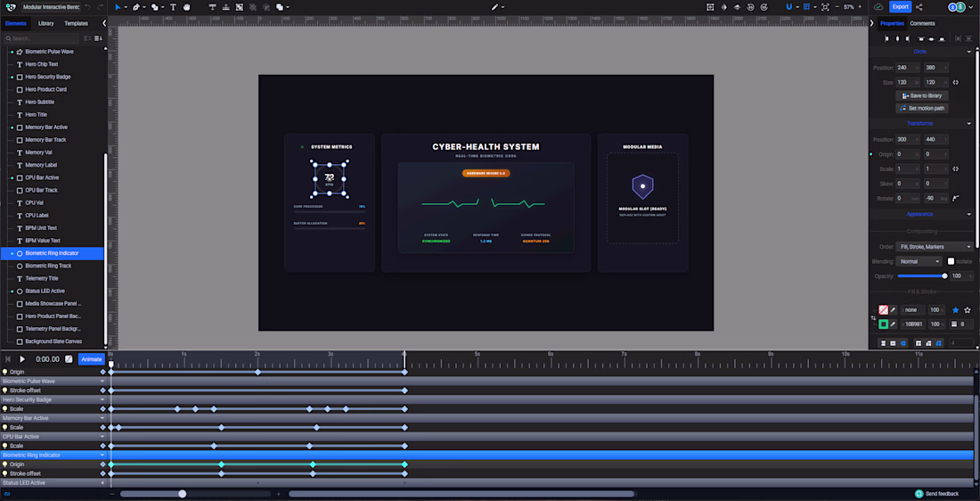Toggle the snapping magnet option
This screenshot has height=501, width=980.
coord(789,7)
